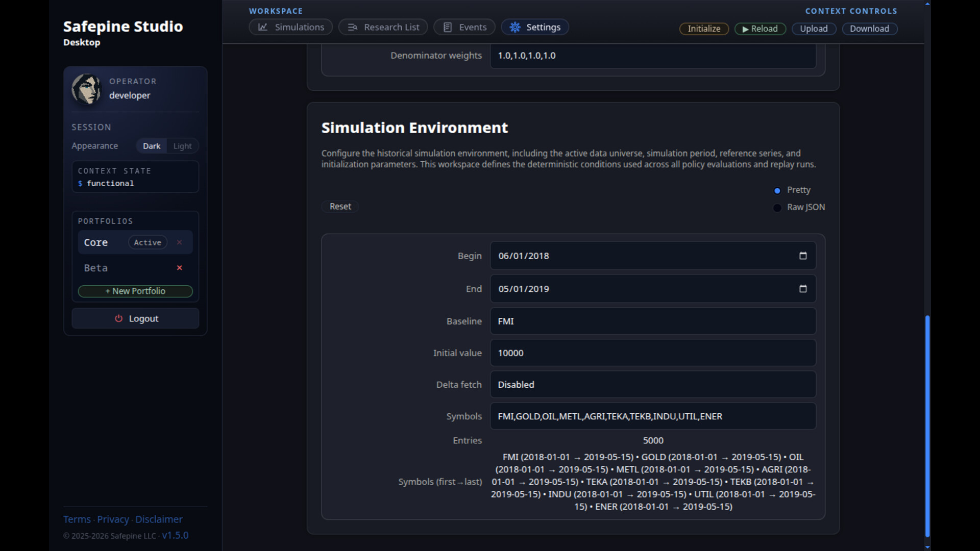
Task: Click the scrollbar up arrow
Action: point(927,4)
